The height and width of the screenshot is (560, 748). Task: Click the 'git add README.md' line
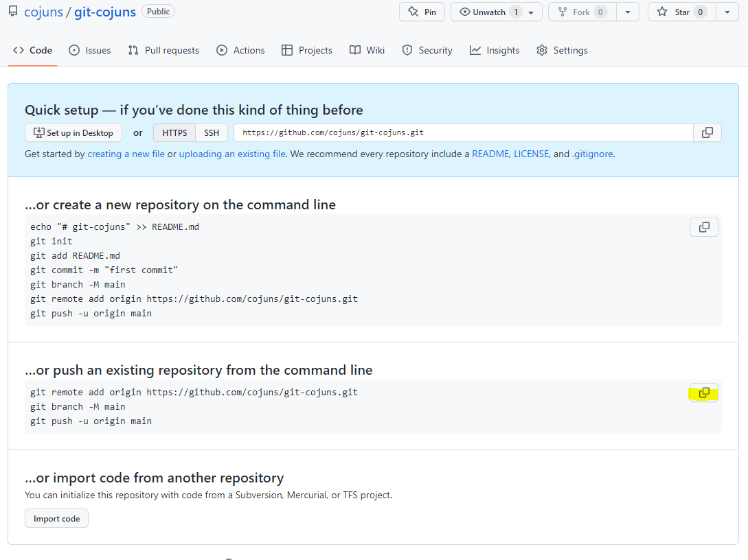pyautogui.click(x=76, y=255)
